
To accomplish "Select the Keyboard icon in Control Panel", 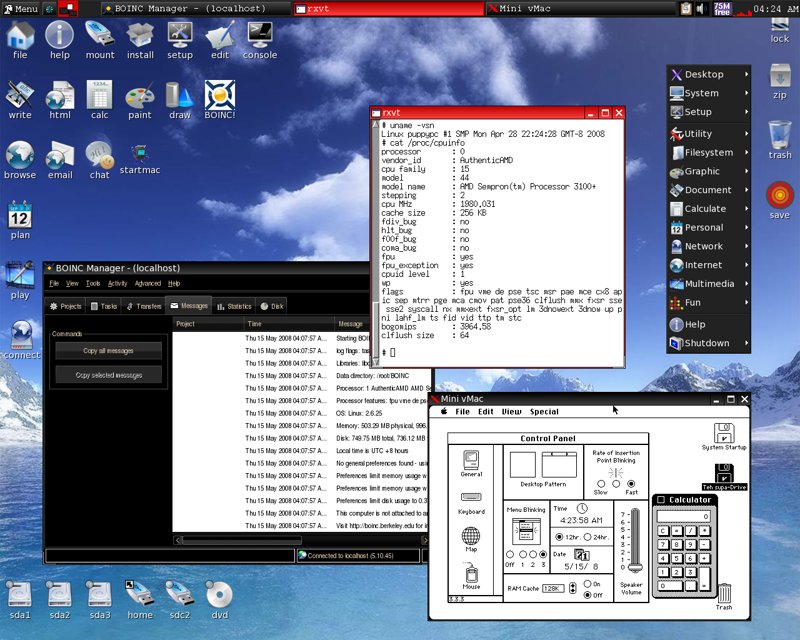I will (x=471, y=503).
